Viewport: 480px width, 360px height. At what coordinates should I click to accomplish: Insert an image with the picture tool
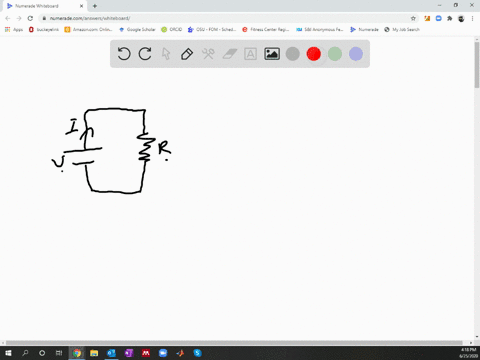pos(272,54)
